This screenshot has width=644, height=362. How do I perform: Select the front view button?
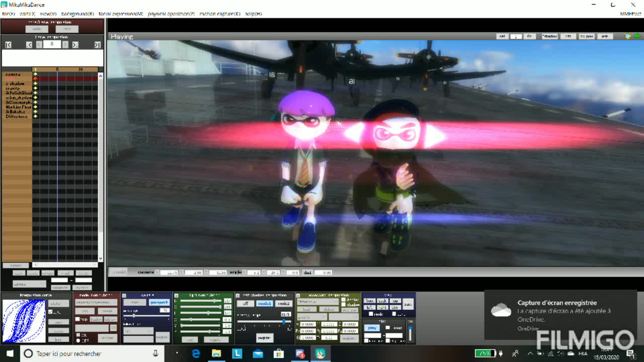click(369, 301)
